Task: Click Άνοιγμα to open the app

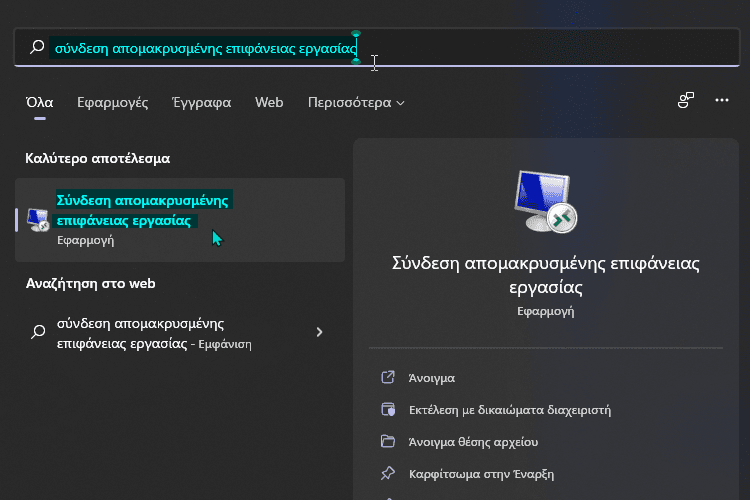Action: (432, 378)
